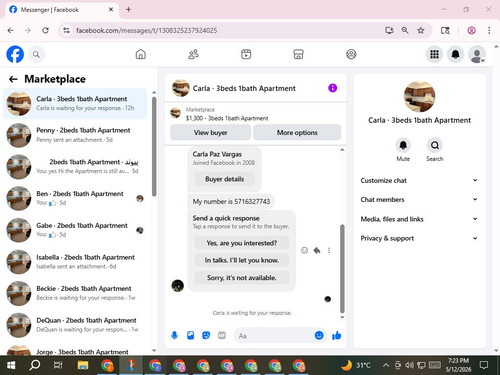Click text 'My number is 5716327743'
This screenshot has width=500, height=375.
pyautogui.click(x=231, y=201)
